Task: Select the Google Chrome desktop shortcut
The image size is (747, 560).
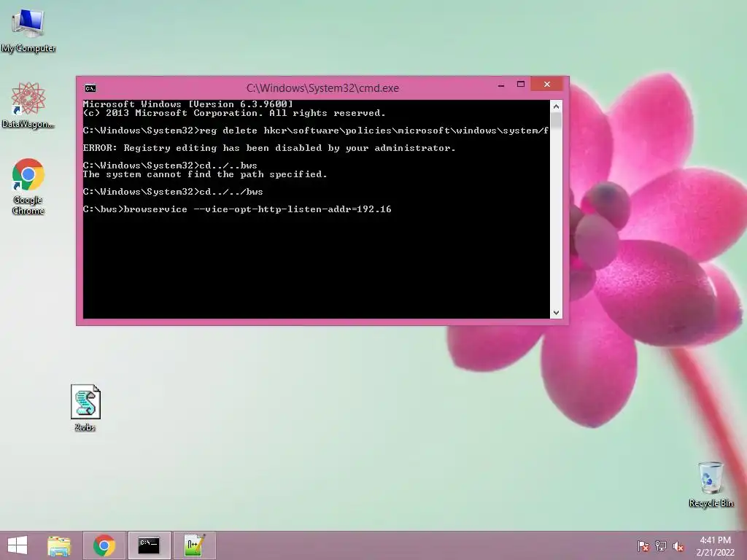Action: pos(28,187)
